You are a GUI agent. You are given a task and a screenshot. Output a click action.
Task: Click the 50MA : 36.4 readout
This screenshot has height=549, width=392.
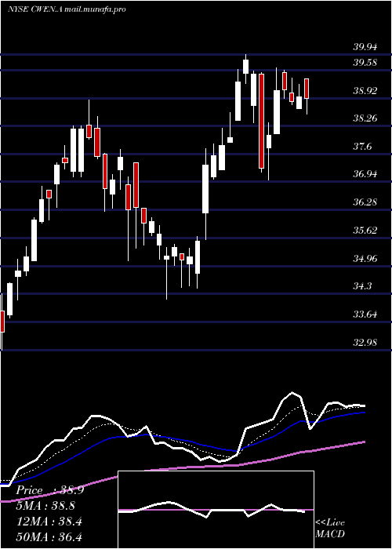49,537
